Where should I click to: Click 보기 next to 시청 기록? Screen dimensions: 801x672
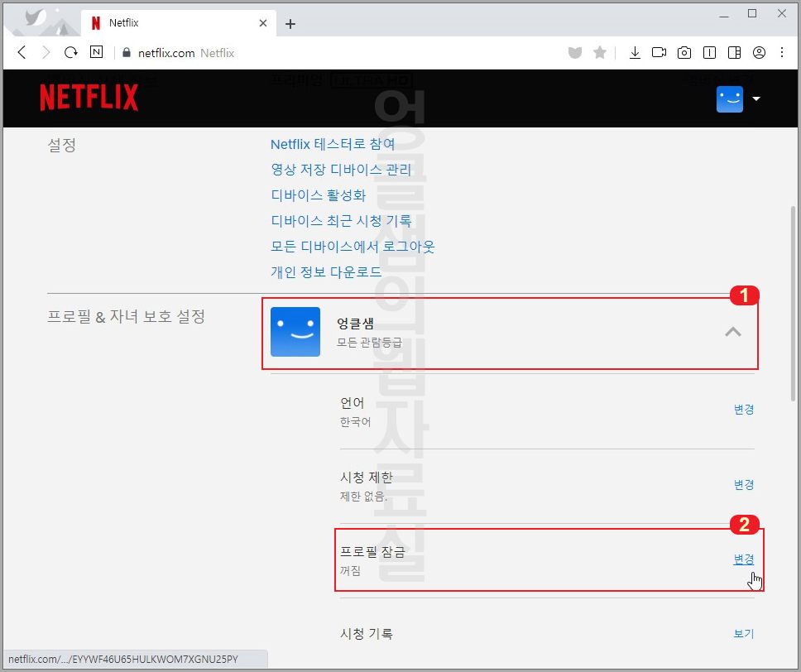point(744,634)
